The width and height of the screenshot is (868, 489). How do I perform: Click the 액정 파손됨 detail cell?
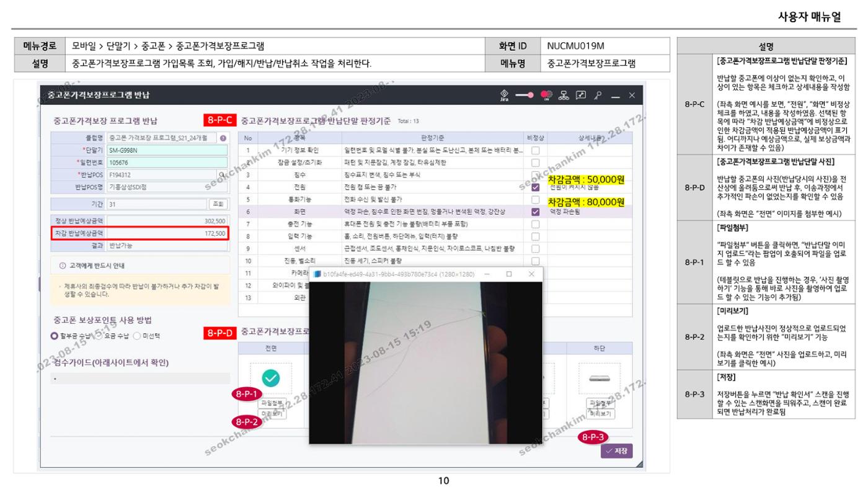[591, 212]
